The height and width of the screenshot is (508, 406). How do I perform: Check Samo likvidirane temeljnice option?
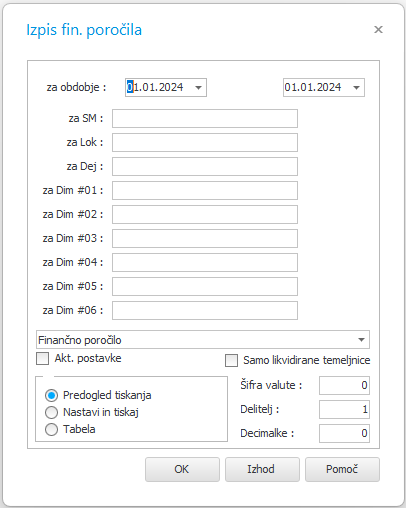[x=231, y=360]
